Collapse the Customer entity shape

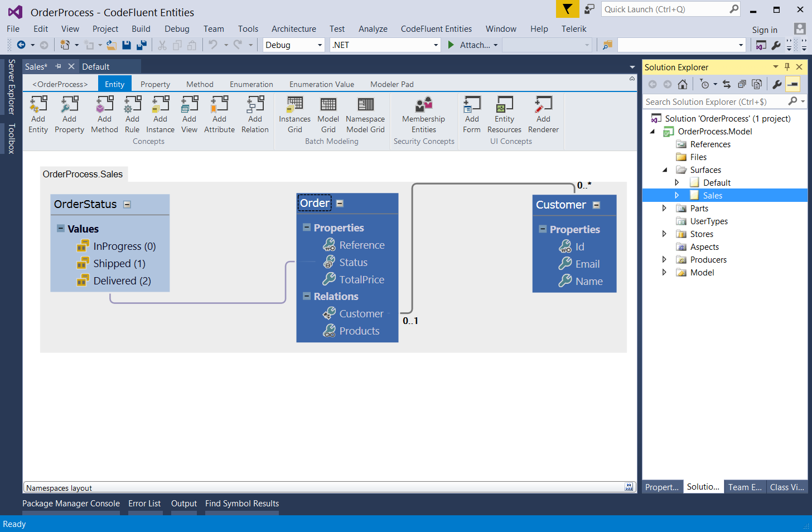(596, 205)
